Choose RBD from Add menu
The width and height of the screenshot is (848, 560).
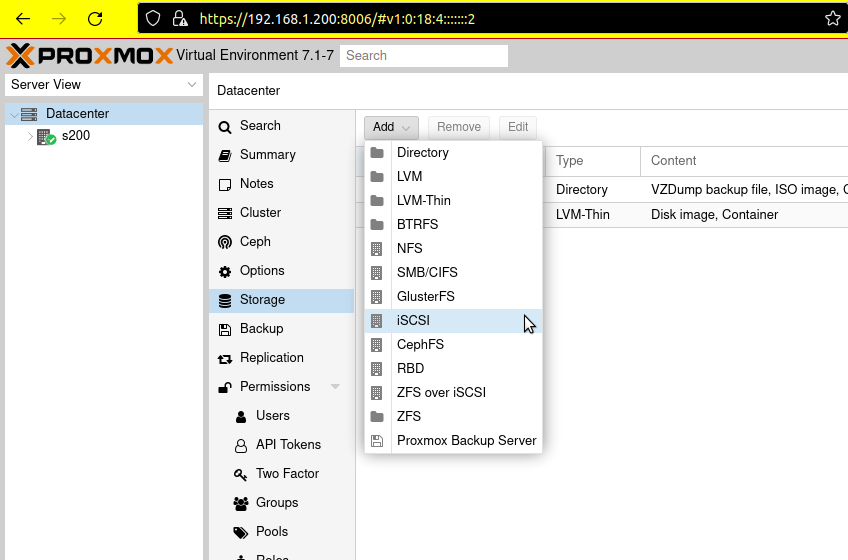pyautogui.click(x=453, y=368)
